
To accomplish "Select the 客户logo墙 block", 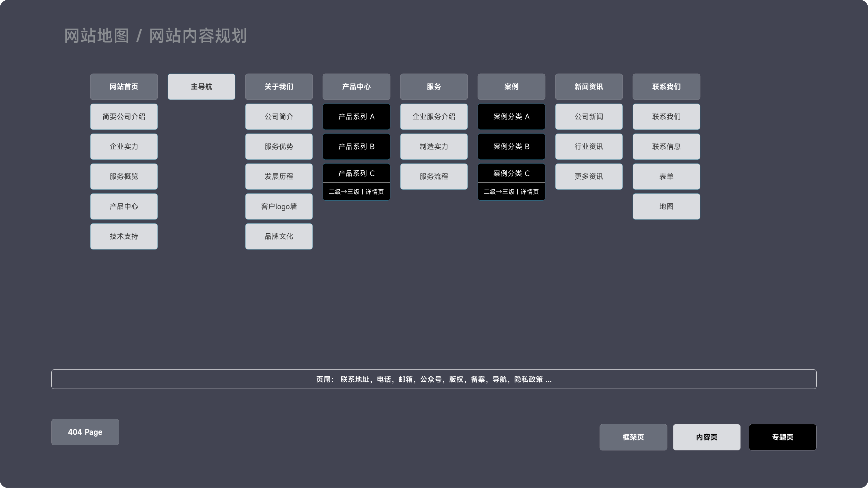I will (279, 206).
